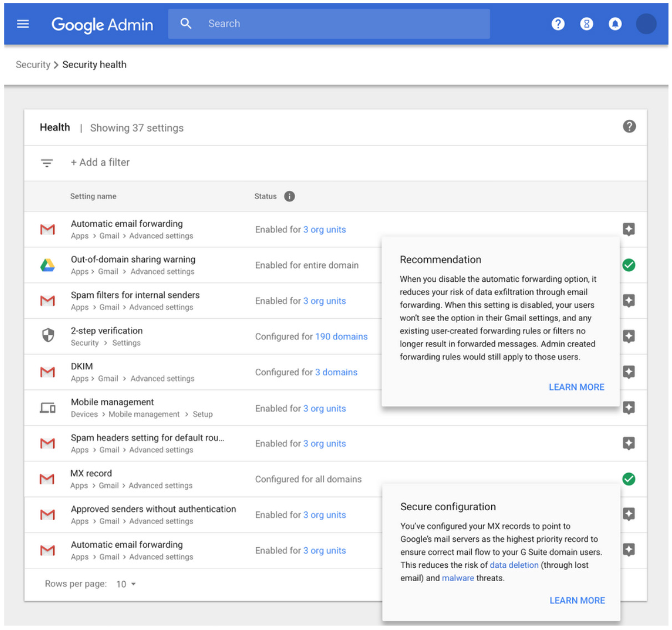Go to Security breadcrumb
Image resolution: width=672 pixels, height=630 pixels.
point(33,65)
